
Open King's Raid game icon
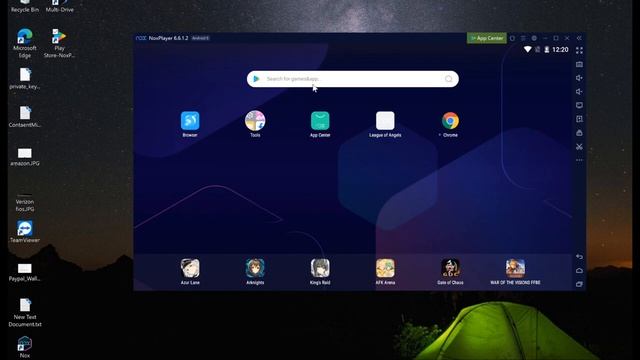(320, 268)
